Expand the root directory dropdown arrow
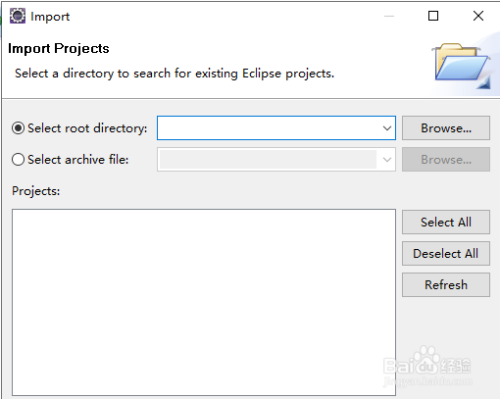This screenshot has height=399, width=500. coord(387,128)
